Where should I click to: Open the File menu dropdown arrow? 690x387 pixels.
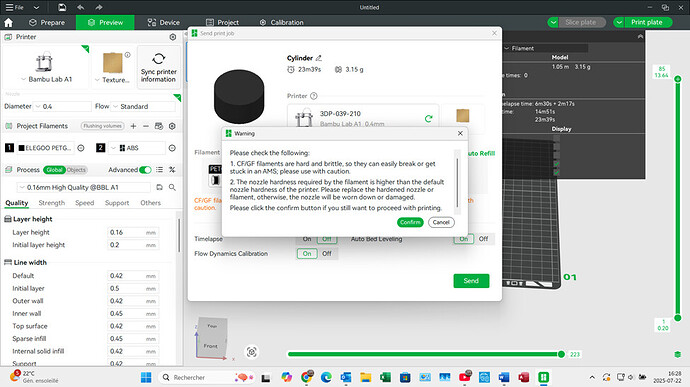point(37,7)
